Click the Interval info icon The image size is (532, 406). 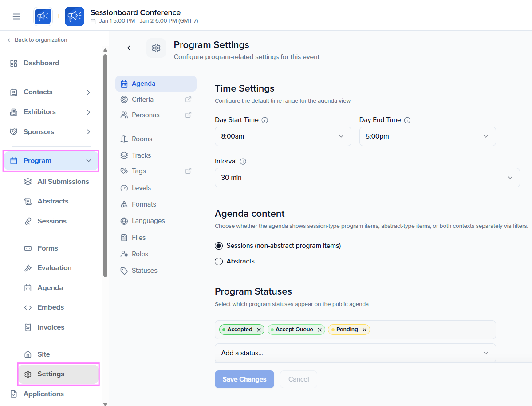pyautogui.click(x=243, y=161)
